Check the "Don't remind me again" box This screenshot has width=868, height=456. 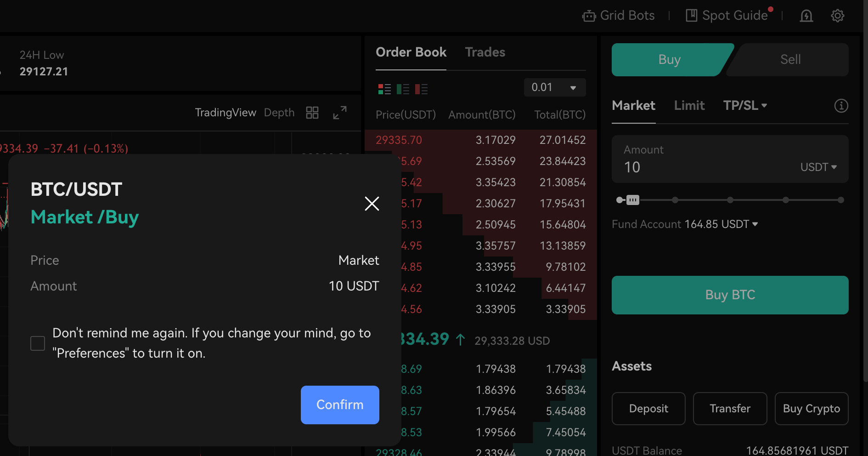(x=38, y=343)
